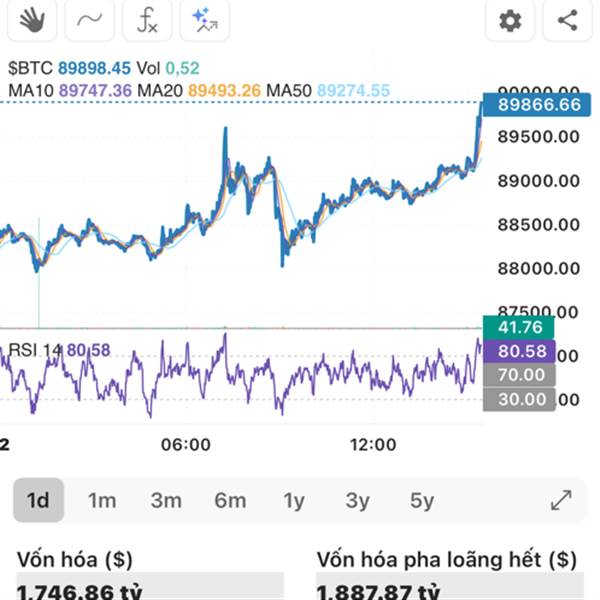Expand chart to fullscreen
600x600 pixels.
click(561, 500)
